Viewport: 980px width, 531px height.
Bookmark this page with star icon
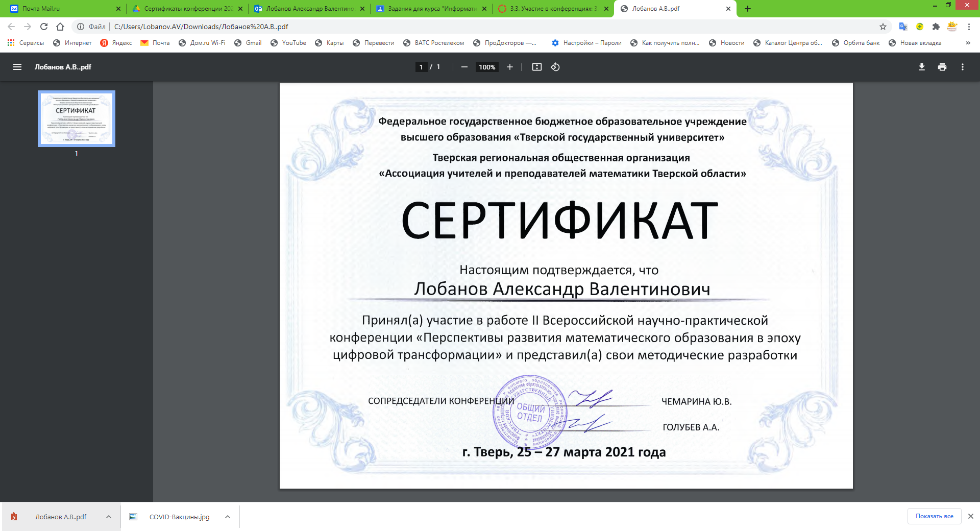[x=883, y=27]
